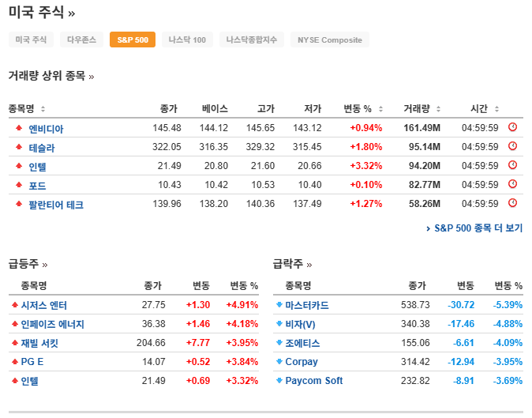532x418 pixels.
Task: Sort the table by 종목명 column arrows
Action: (x=43, y=109)
